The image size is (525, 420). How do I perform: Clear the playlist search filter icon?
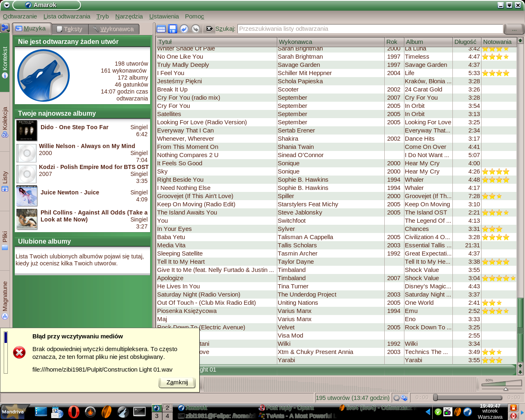pos(210,29)
